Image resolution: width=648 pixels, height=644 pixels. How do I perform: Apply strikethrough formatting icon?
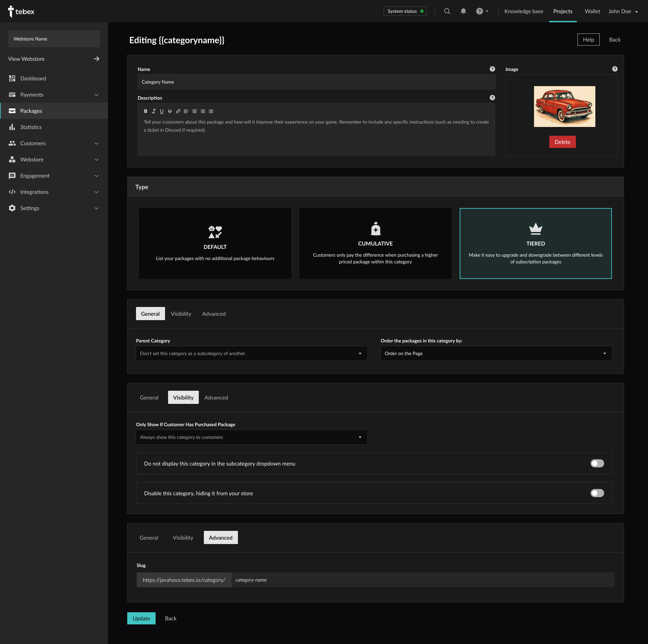click(x=170, y=111)
